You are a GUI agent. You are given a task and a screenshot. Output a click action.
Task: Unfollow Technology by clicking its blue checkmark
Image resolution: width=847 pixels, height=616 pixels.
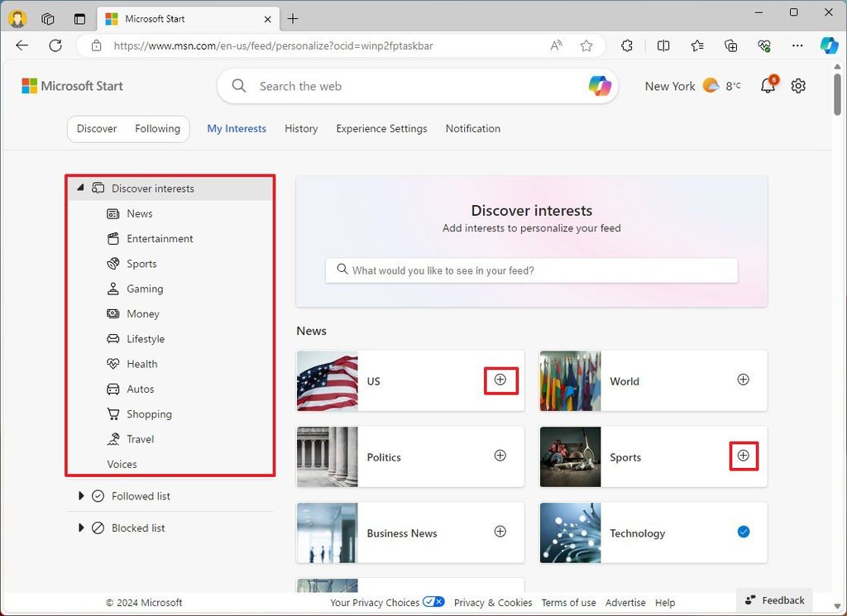743,532
